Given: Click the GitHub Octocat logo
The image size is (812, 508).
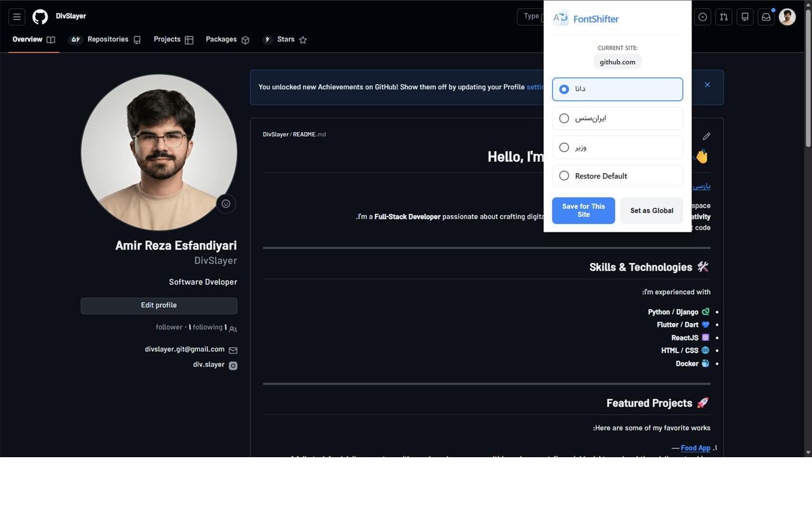Looking at the screenshot, I should click(40, 17).
